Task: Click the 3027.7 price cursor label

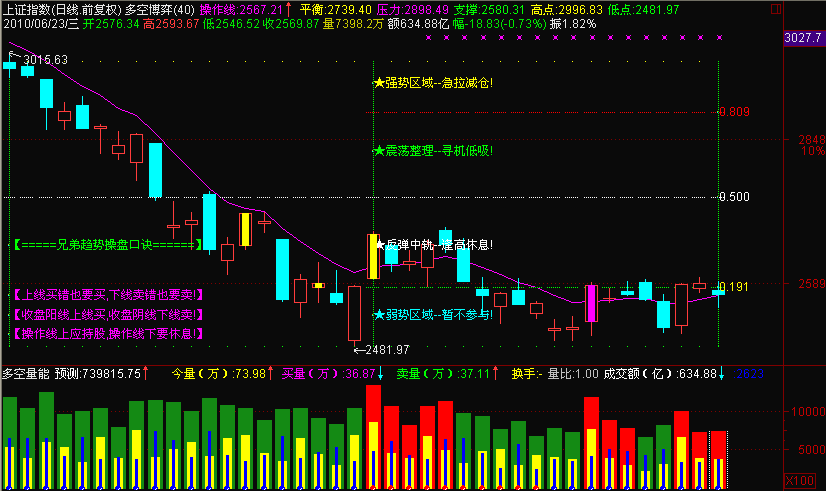Action: click(803, 38)
